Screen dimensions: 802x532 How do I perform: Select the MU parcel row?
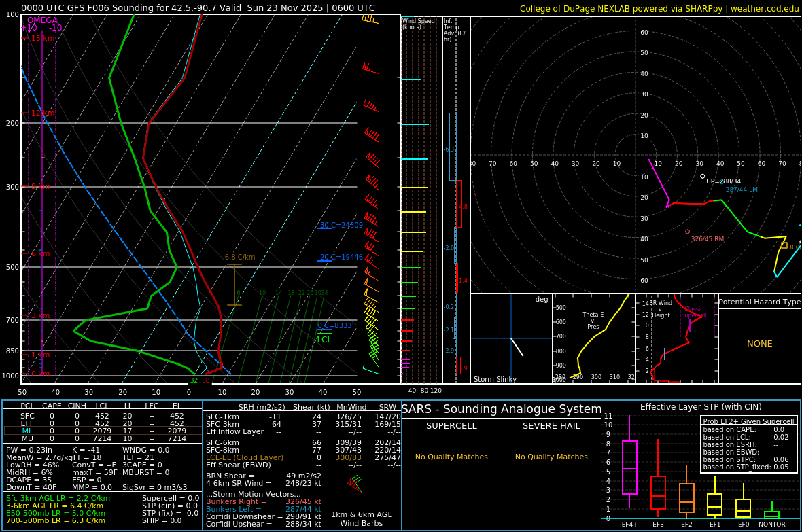pos(103,438)
